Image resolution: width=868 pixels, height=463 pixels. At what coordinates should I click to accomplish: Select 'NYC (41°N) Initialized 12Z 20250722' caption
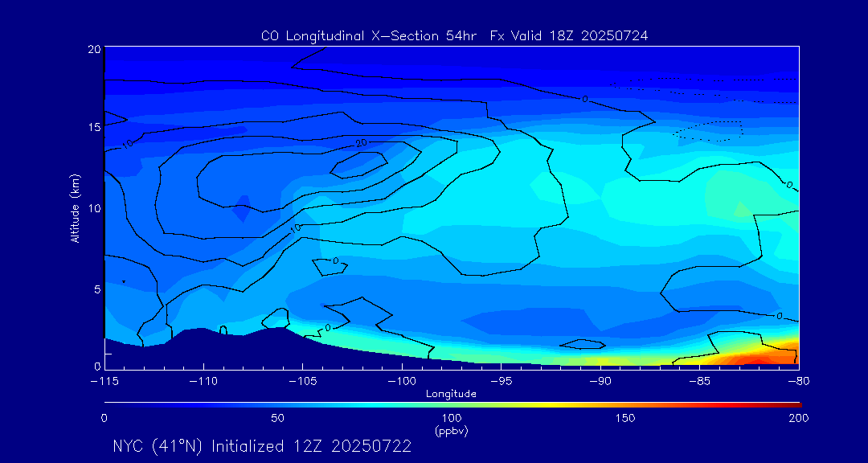point(262,446)
